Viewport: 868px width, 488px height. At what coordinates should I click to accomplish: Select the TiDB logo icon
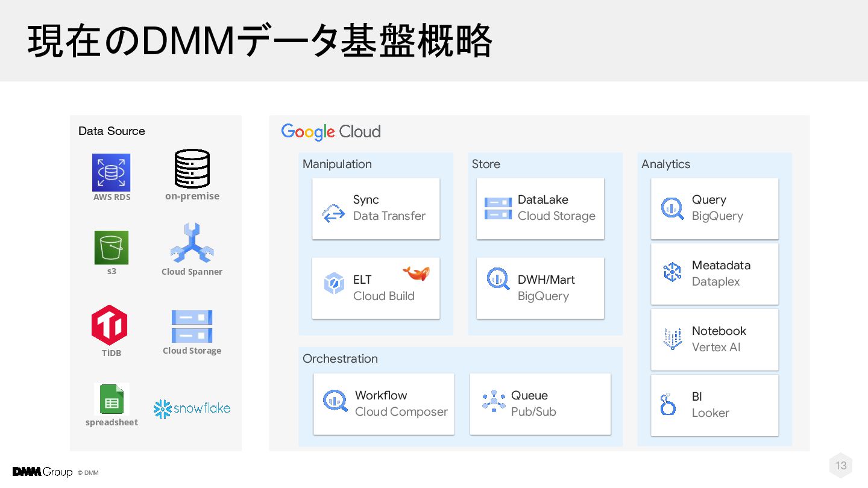[x=110, y=325]
